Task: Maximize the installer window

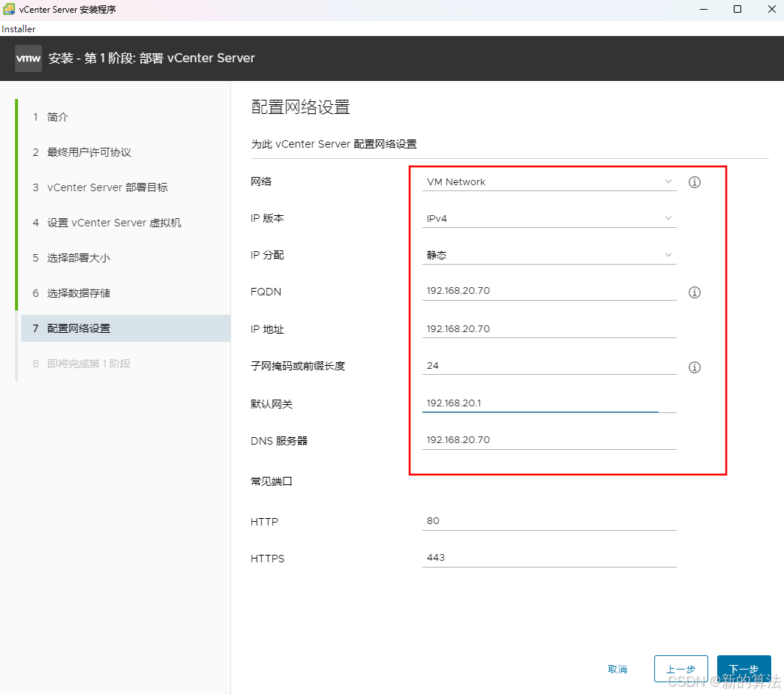Action: coord(737,10)
